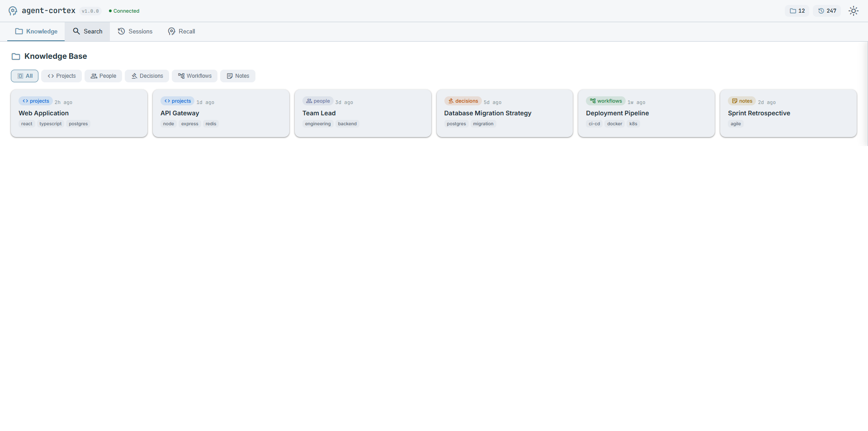Viewport: 868px width, 431px height.
Task: Click the history icon showing 247
Action: tap(826, 10)
